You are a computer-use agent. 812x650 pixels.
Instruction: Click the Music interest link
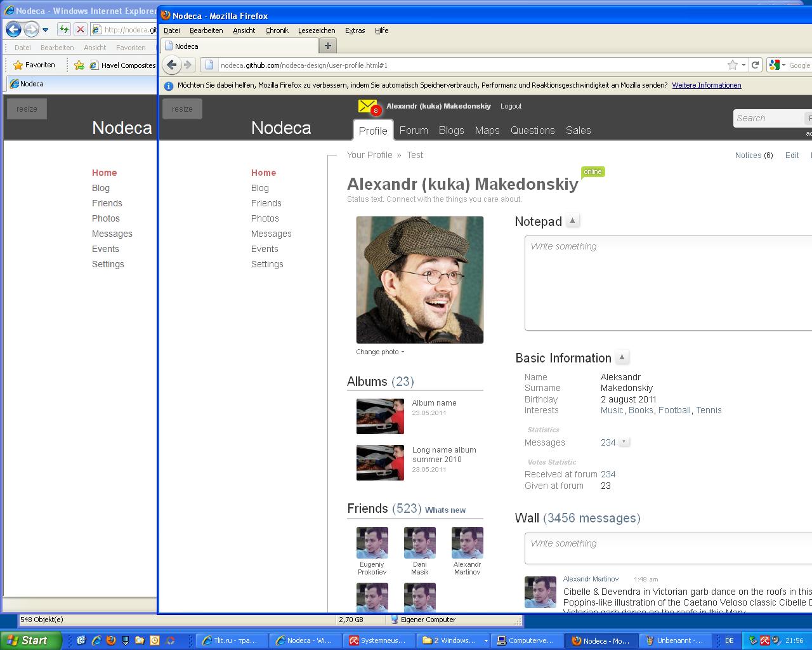(612, 410)
